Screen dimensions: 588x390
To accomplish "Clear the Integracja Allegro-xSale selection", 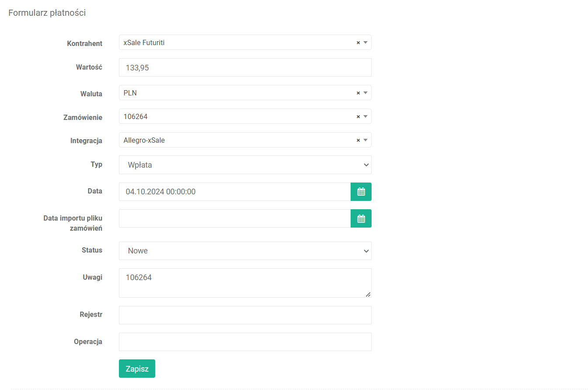I will point(358,141).
